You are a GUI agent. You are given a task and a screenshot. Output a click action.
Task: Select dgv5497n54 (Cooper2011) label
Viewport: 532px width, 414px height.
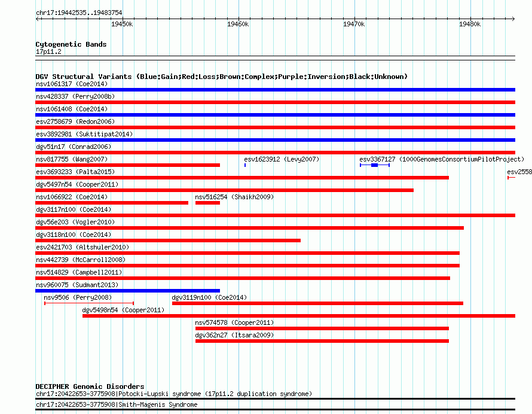77,184
